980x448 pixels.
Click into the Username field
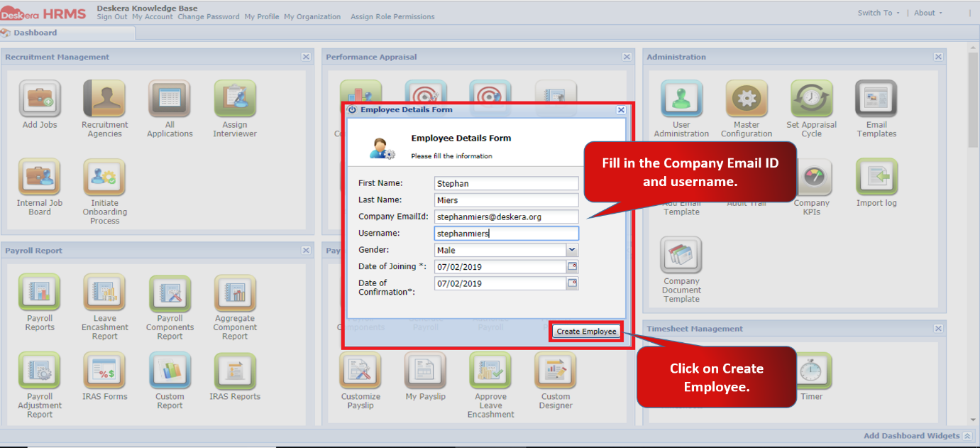[x=507, y=234]
